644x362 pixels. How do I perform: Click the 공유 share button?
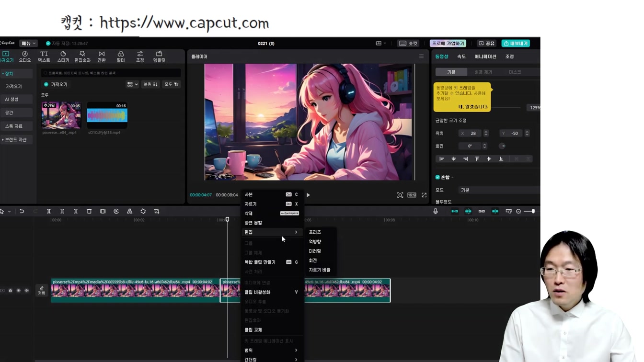pyautogui.click(x=487, y=43)
